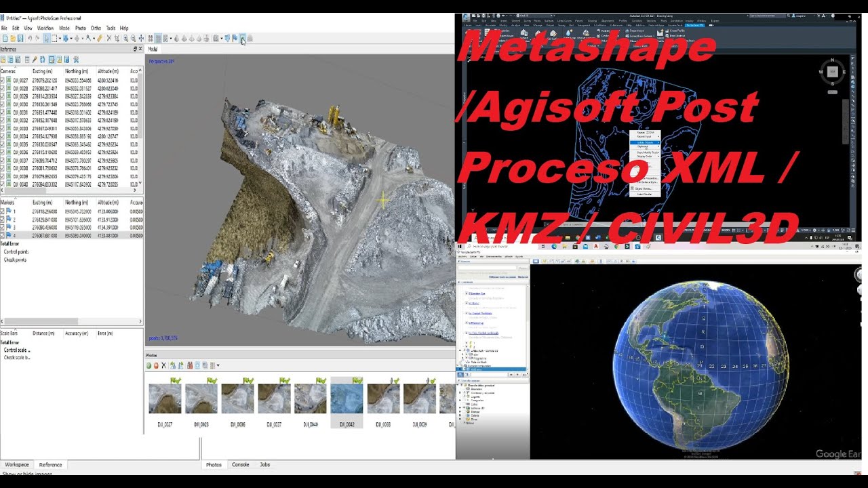
Task: Switch to the Console tab
Action: tap(240, 465)
